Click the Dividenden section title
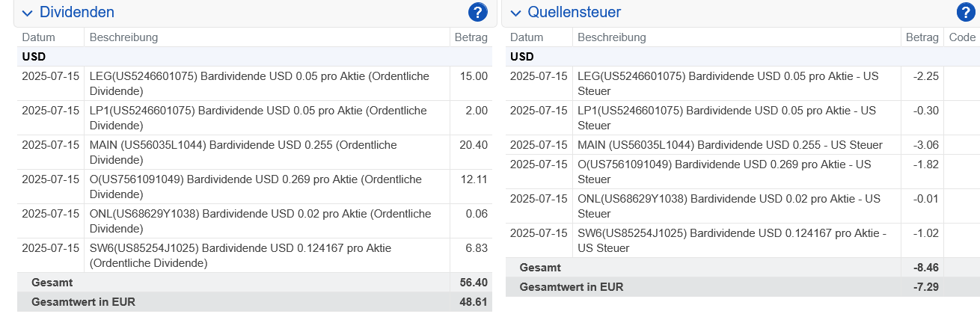980x314 pixels. [x=77, y=12]
